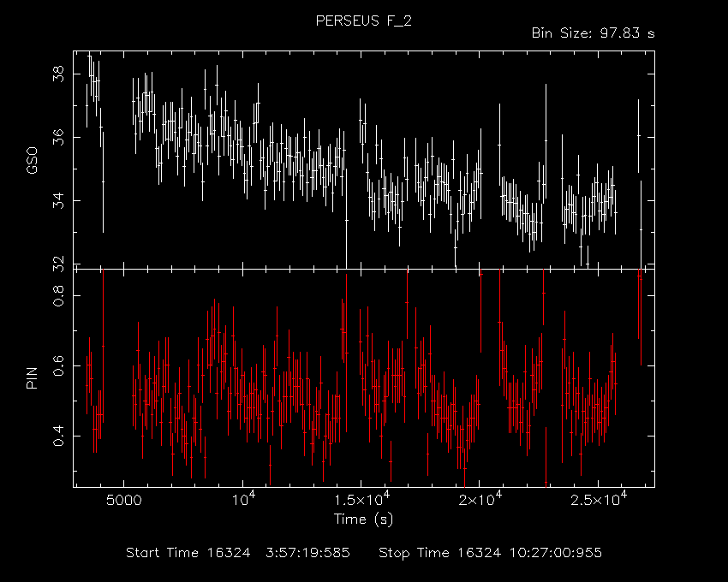Click the Time (s) x-axis label

coord(363,519)
